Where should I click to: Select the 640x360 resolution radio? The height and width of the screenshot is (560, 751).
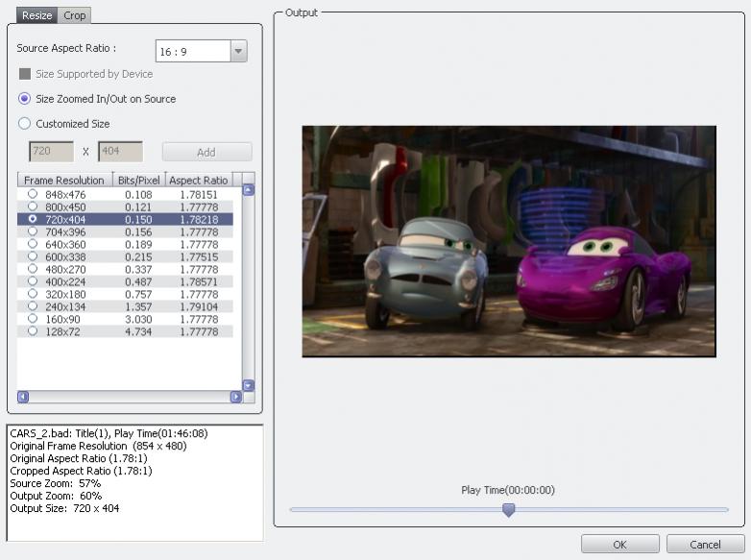point(33,244)
